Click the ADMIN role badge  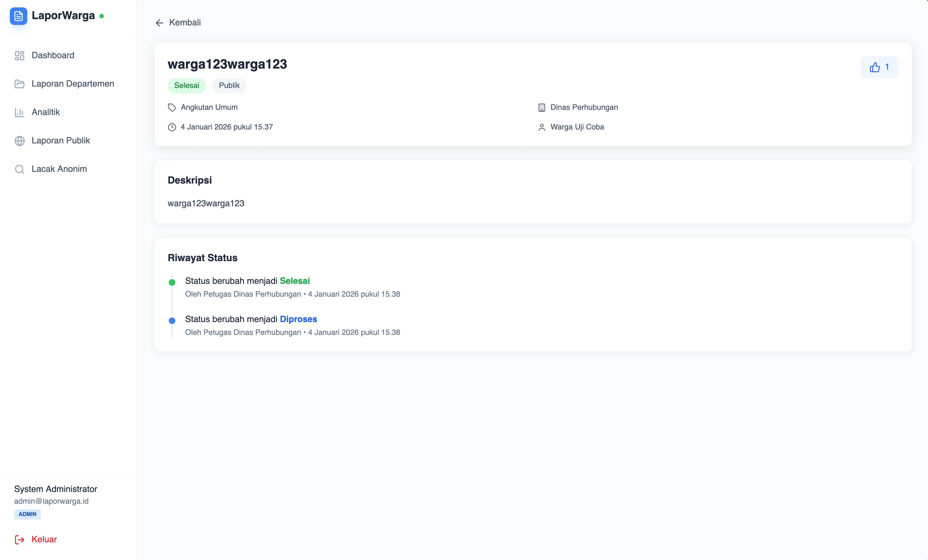click(27, 514)
